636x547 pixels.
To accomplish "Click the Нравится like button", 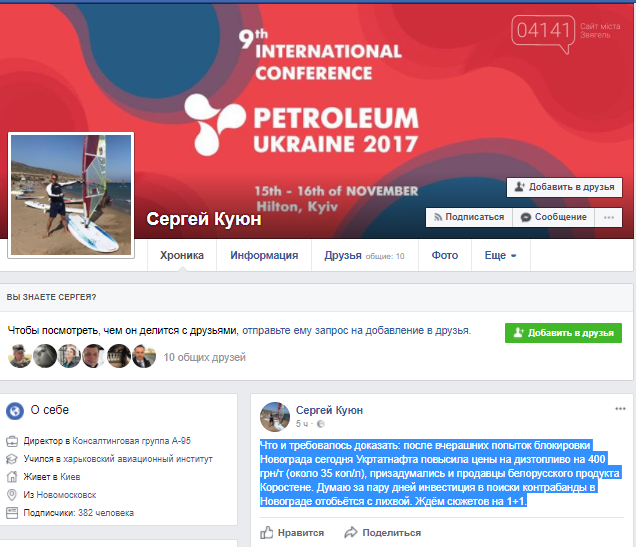I will coord(292,533).
